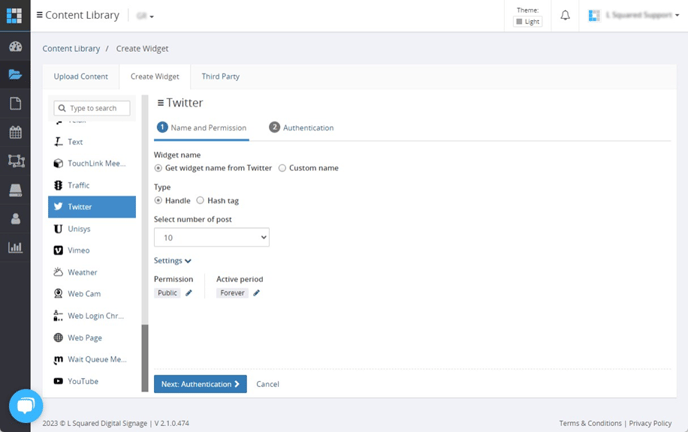Screen dimensions: 688x432
Task: Click the YouTube icon in the widget list
Action: click(58, 381)
